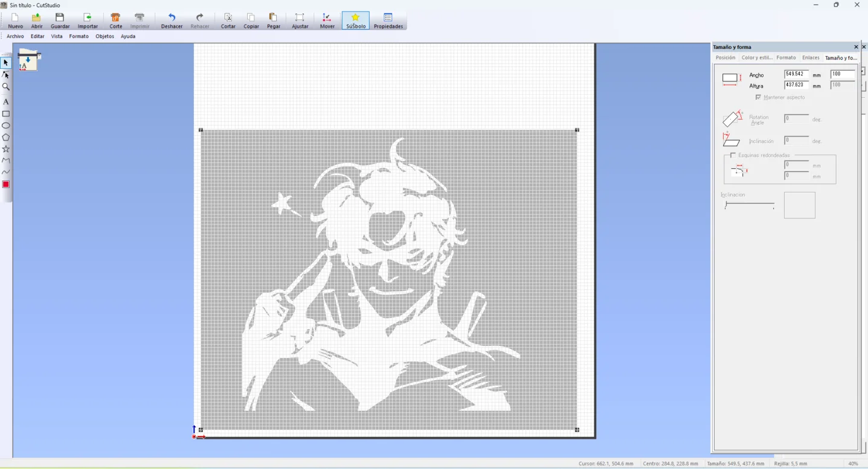Start cutting with the Corte button
The width and height of the screenshot is (868, 469).
tap(116, 21)
